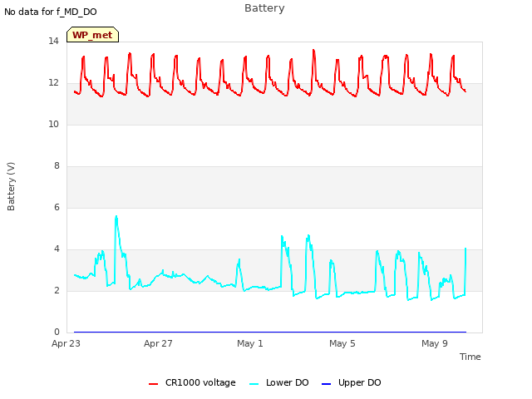Toggle the Lower DO legend entry
Image resolution: width=532 pixels, height=399 pixels.
point(279,382)
